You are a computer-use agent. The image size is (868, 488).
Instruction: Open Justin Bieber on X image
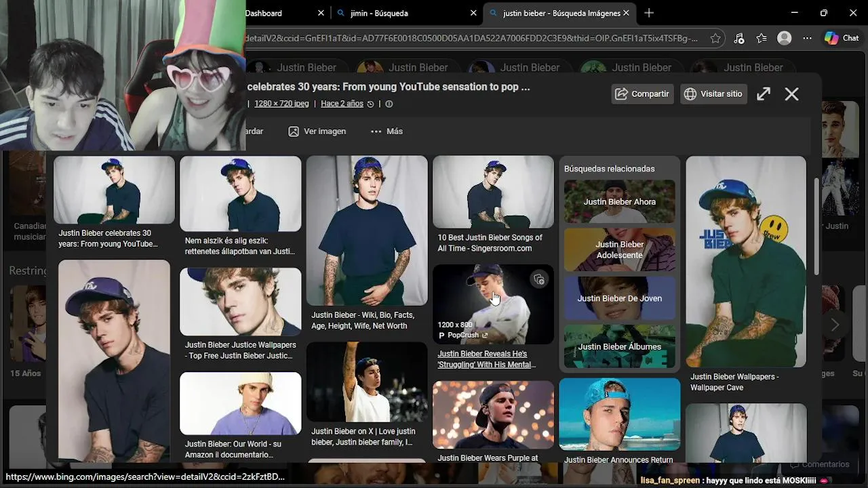pyautogui.click(x=367, y=382)
